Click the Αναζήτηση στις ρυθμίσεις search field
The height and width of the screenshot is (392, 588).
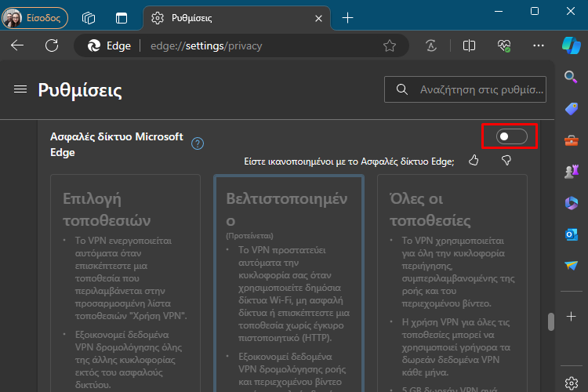tap(465, 89)
